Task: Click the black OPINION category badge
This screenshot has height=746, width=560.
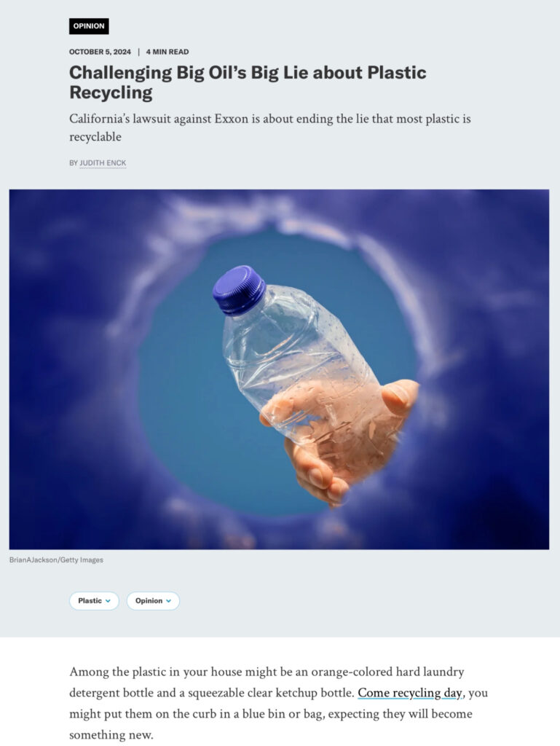Action: coord(89,26)
